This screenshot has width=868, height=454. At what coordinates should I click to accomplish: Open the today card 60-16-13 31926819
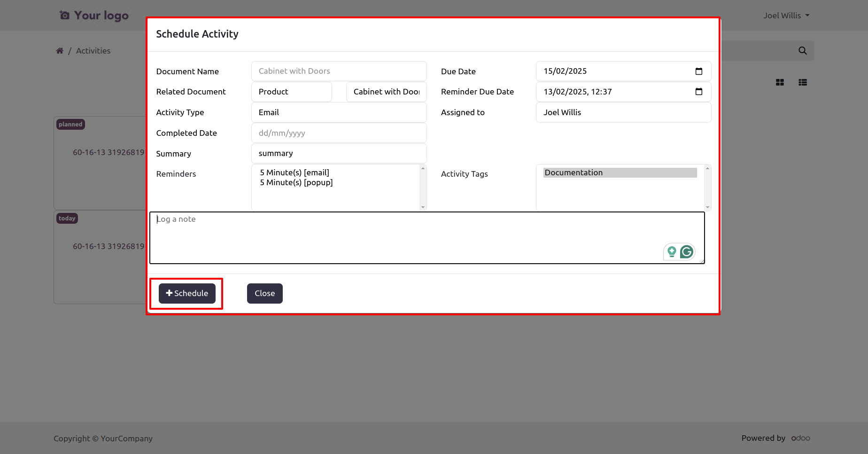[108, 246]
